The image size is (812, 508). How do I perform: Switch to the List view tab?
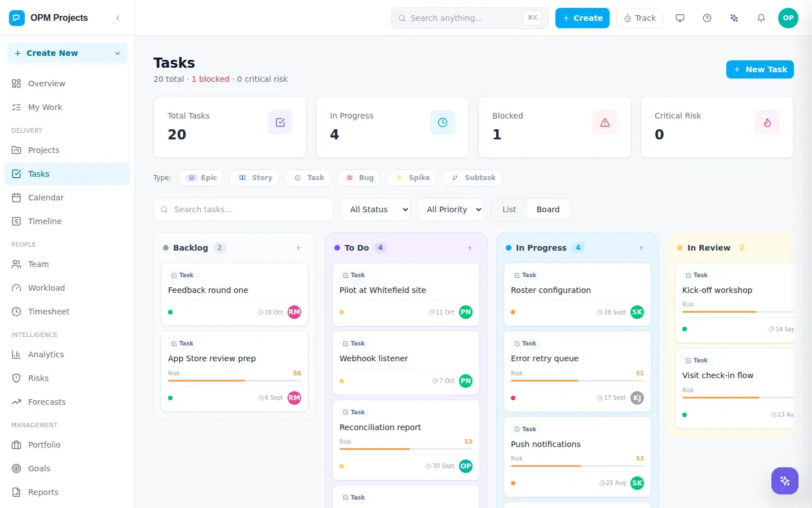point(509,209)
